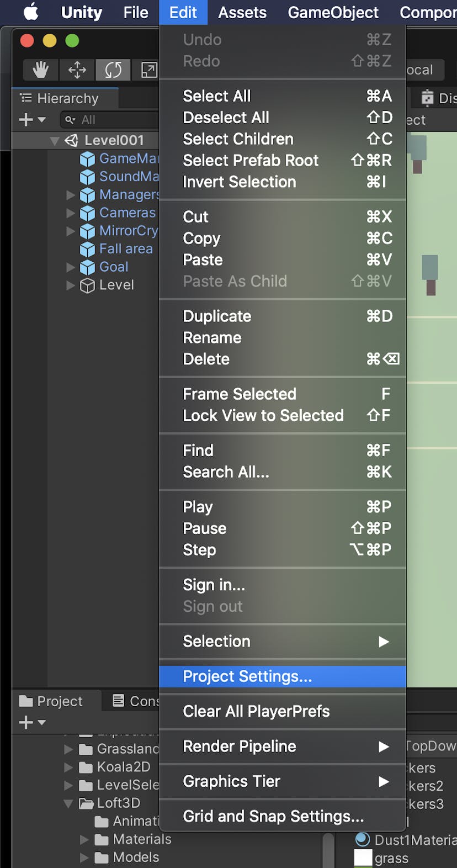Click the Dust1Material sphere icon

363,839
